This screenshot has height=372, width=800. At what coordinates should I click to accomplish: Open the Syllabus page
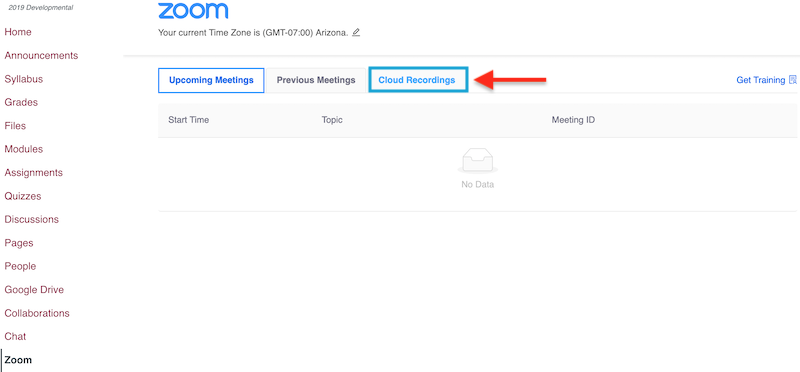(23, 79)
